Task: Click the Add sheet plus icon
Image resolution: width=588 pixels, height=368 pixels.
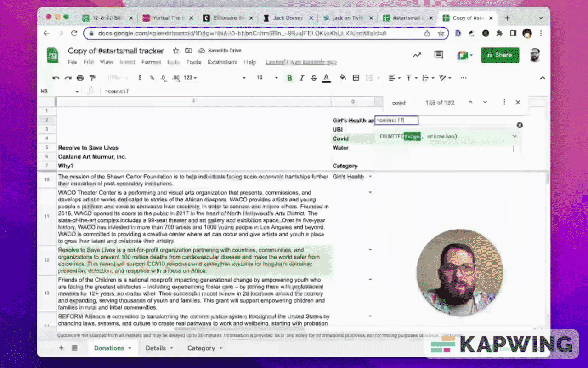Action: 61,348
